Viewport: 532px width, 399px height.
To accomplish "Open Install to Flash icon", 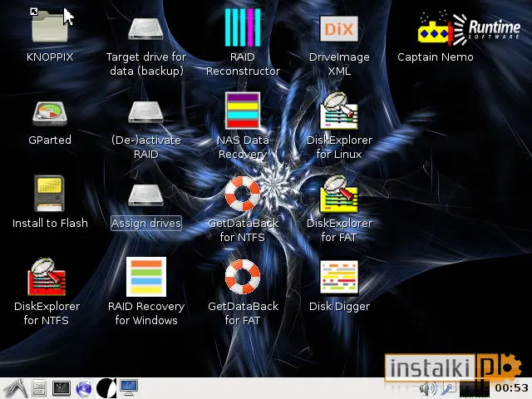I will pyautogui.click(x=49, y=193).
